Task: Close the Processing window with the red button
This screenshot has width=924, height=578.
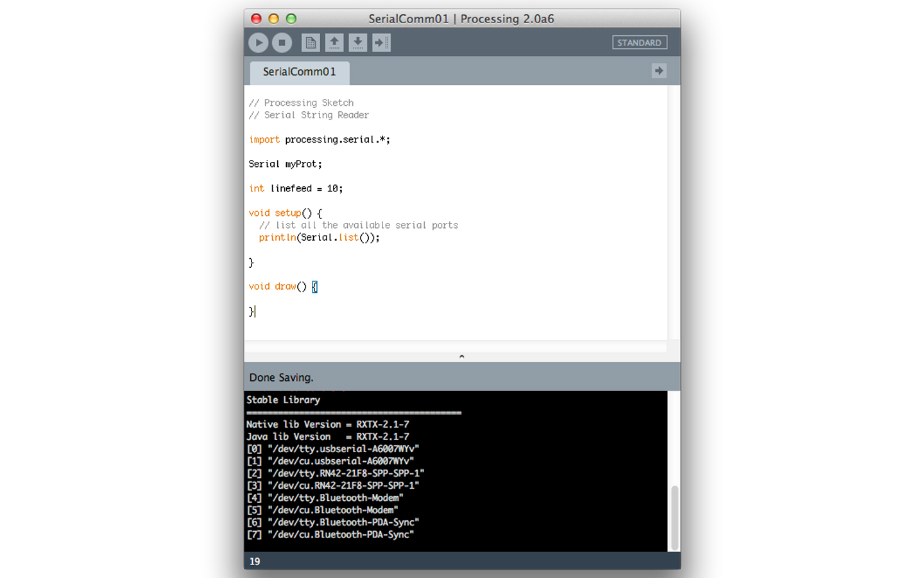Action: coord(256,19)
